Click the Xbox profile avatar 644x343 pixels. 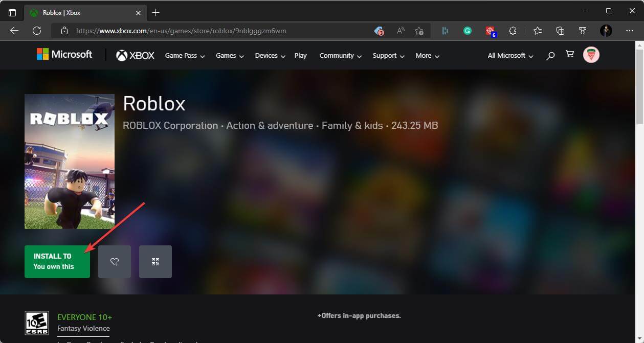click(x=591, y=55)
